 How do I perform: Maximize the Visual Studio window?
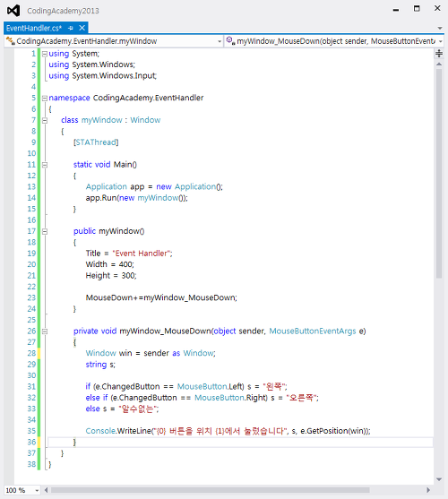(x=417, y=9)
